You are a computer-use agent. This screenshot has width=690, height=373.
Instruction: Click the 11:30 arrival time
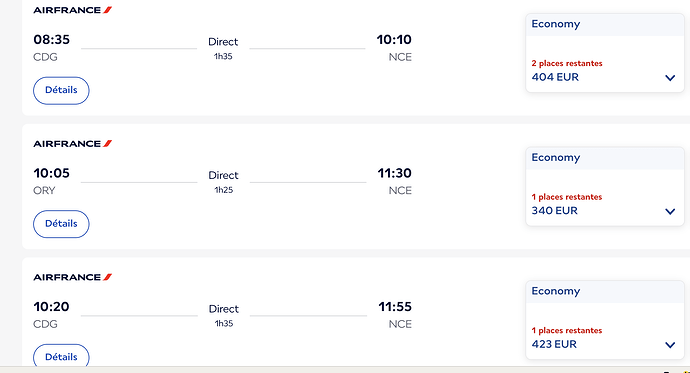click(394, 173)
